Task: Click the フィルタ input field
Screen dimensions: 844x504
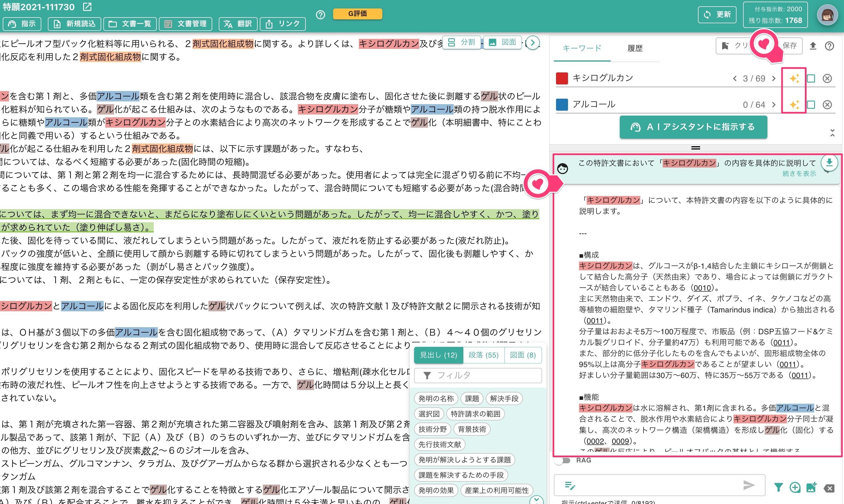Action: click(478, 375)
